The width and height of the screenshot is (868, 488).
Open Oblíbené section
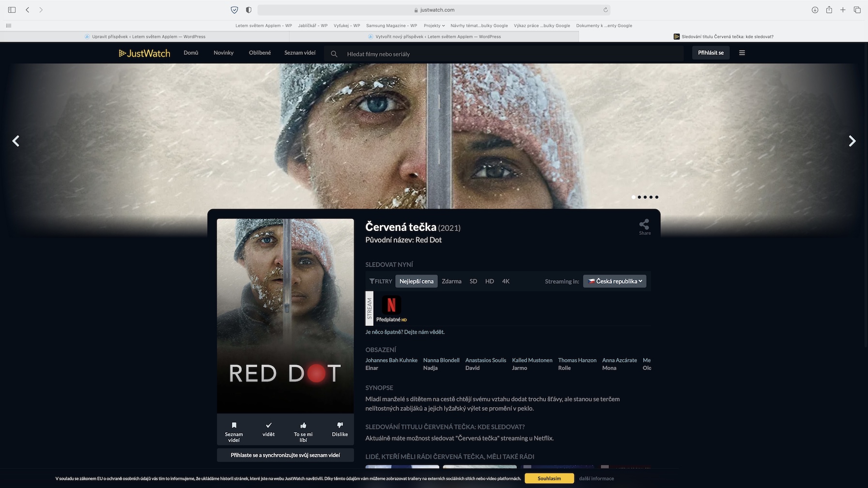click(260, 53)
